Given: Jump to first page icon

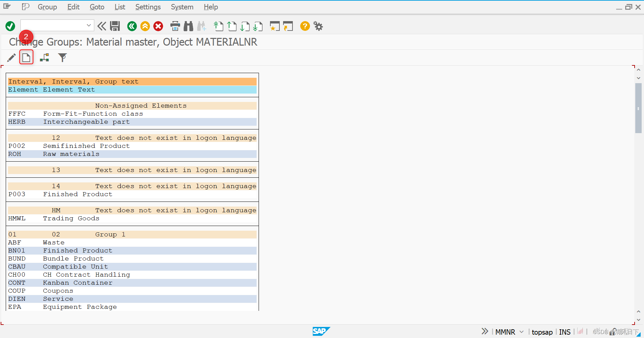Looking at the screenshot, I should tap(218, 26).
